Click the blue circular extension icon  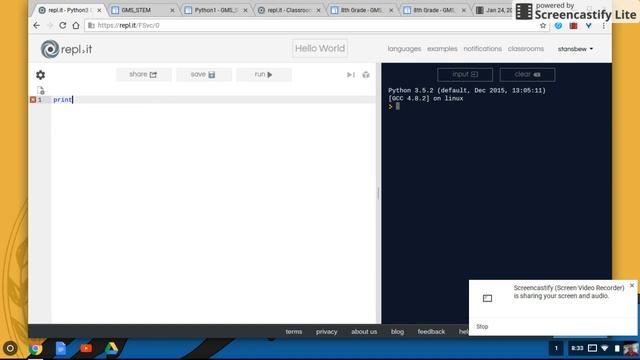(558, 25)
